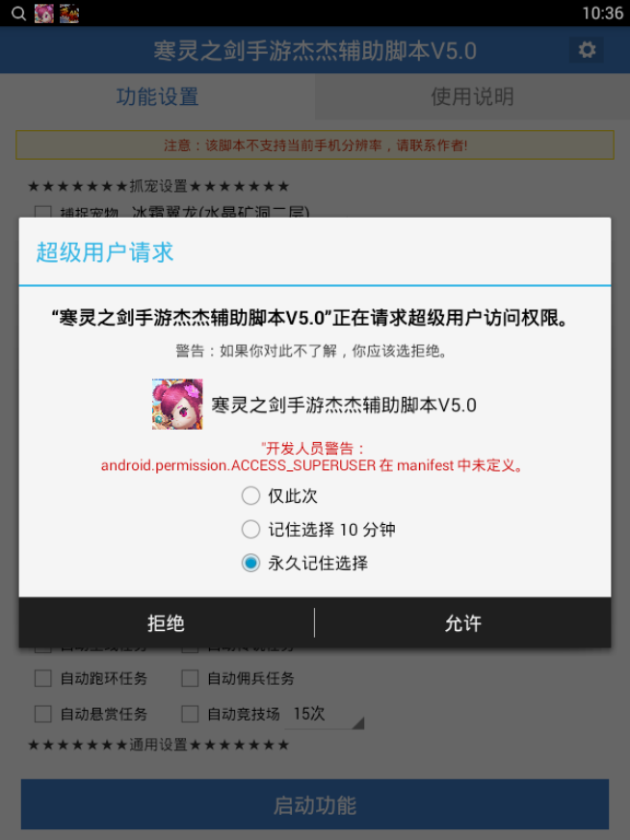Tap the app icon in superuser dialog
Screen dimensions: 630x840
coord(177,404)
